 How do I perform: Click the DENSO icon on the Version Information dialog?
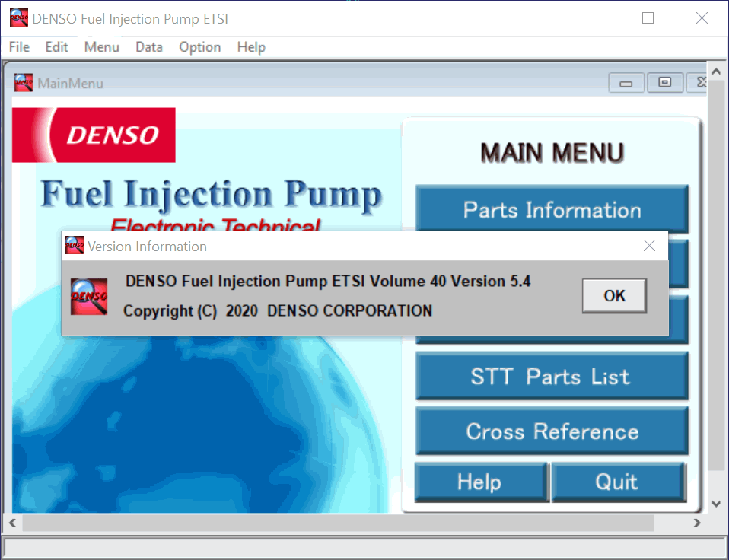74,245
